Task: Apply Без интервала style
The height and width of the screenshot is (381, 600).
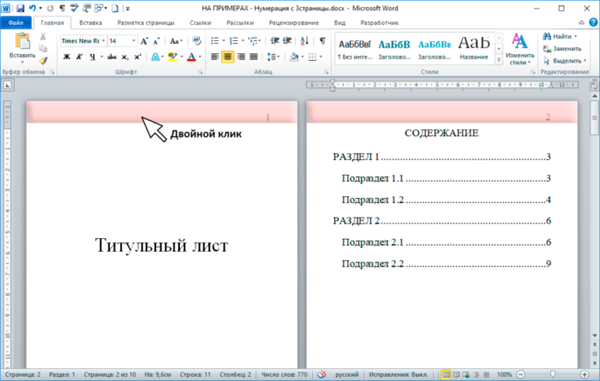Action: [x=355, y=49]
